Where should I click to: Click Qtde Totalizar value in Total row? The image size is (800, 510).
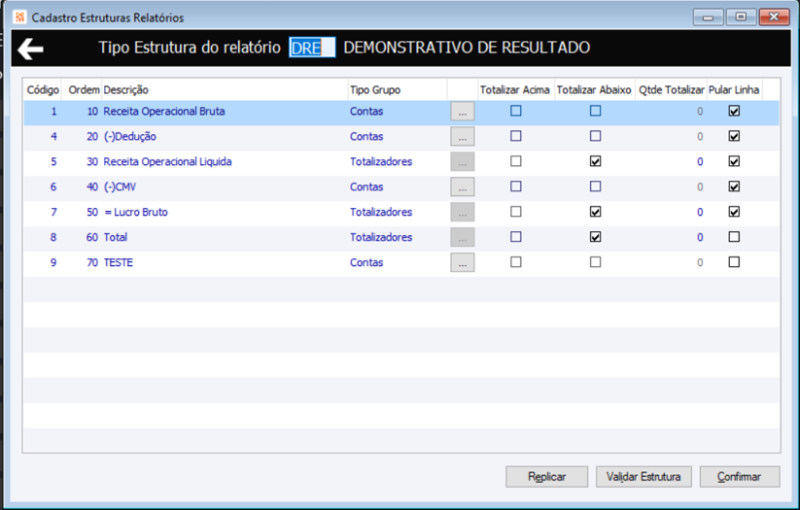[x=700, y=237]
